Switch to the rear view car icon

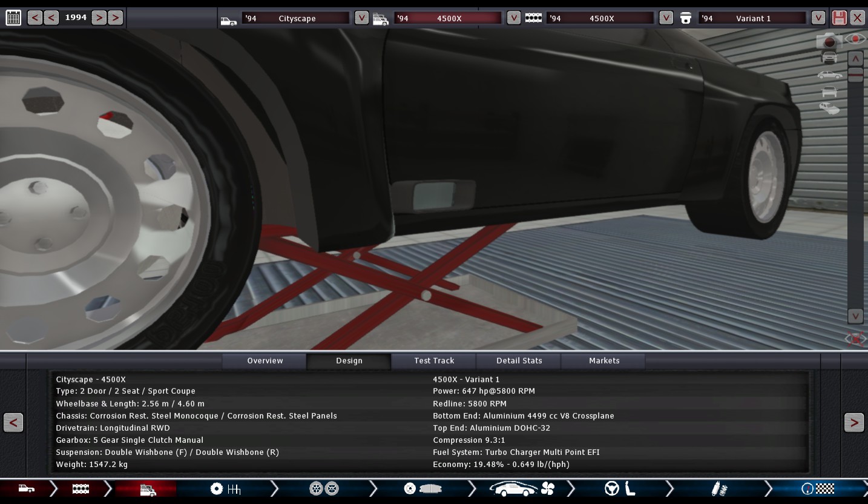point(829,92)
